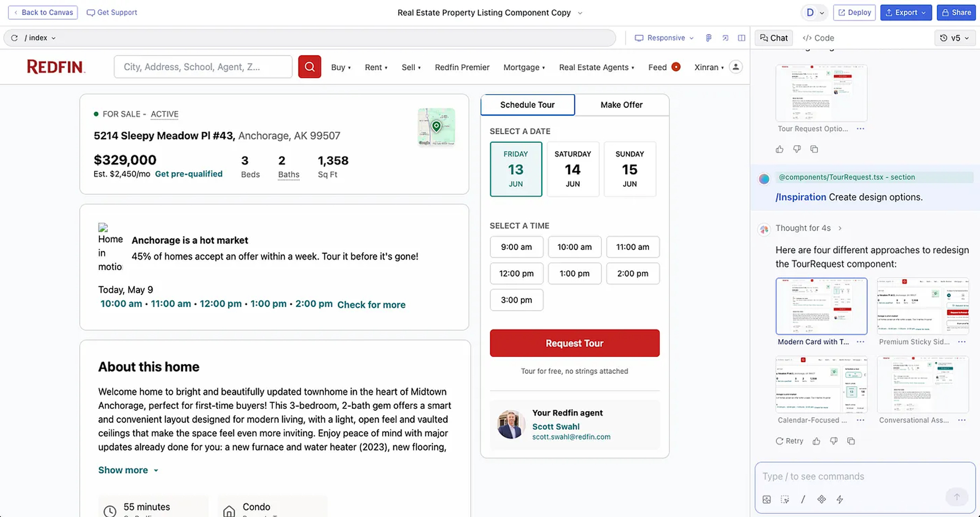Open preview in new window icon

(x=725, y=38)
